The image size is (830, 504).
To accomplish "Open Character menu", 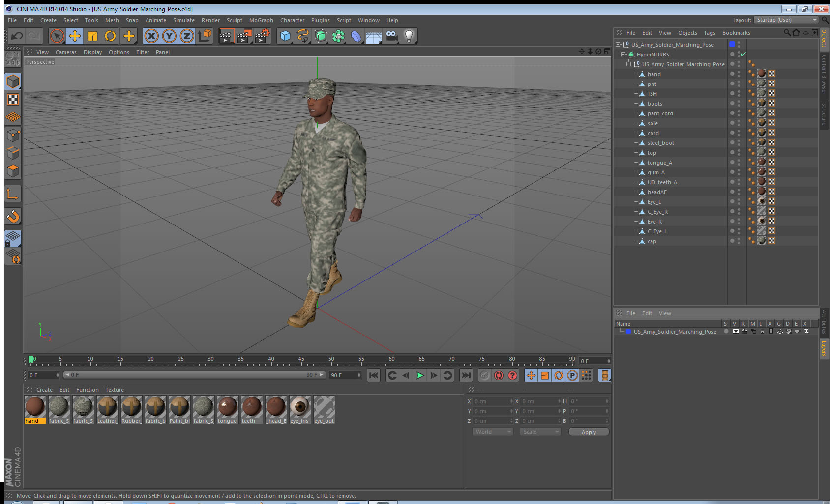I will tap(292, 20).
